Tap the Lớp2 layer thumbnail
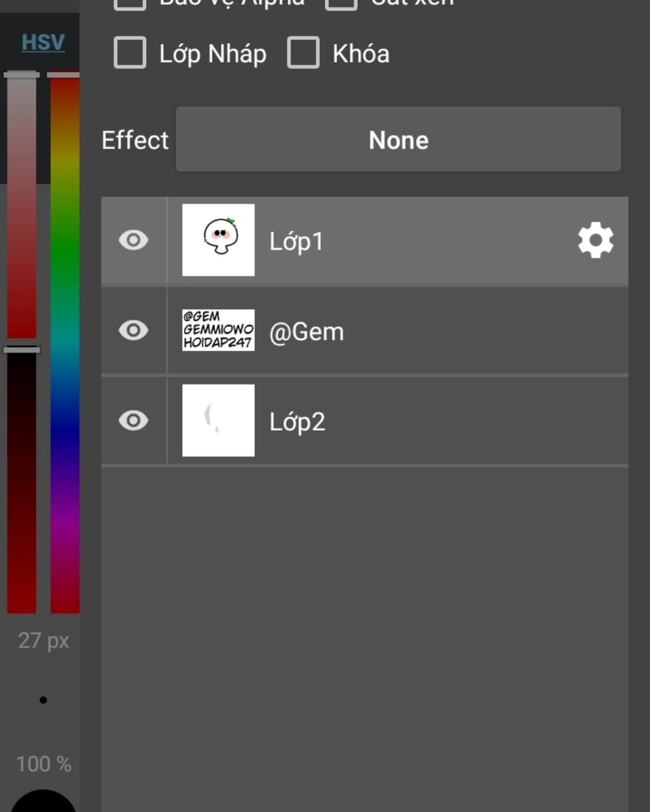Screen dimensions: 650x812 point(218,420)
